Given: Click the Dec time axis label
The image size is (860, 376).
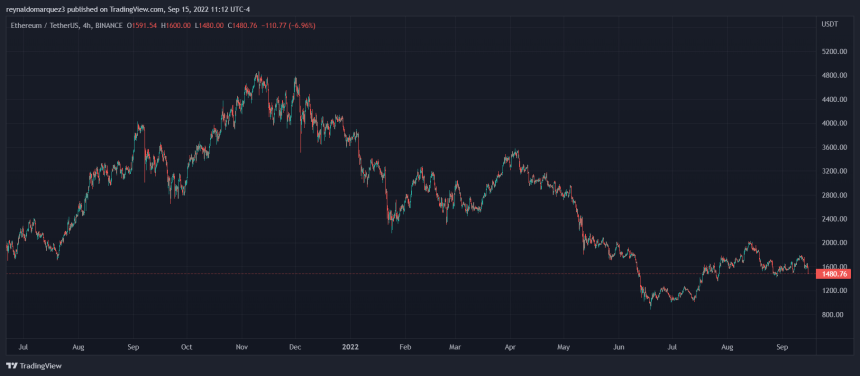Looking at the screenshot, I should click(295, 347).
